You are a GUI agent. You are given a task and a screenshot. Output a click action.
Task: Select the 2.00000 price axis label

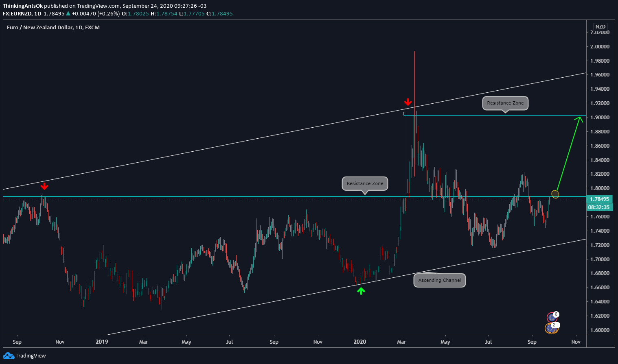click(600, 46)
